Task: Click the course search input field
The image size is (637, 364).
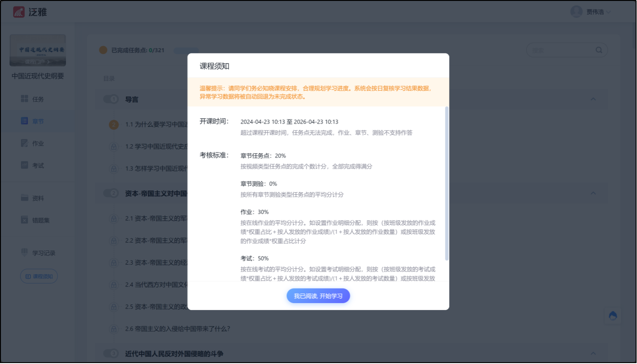Action: 561,50
